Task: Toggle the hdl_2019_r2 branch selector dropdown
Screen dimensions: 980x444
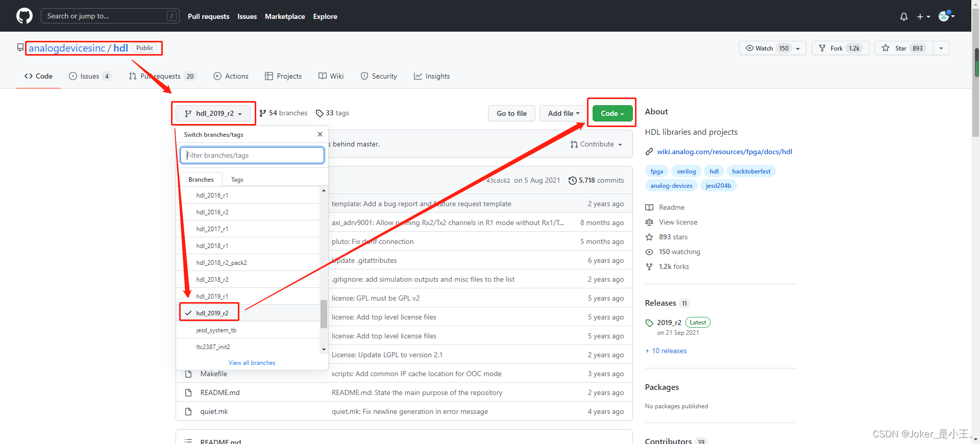Action: click(213, 113)
